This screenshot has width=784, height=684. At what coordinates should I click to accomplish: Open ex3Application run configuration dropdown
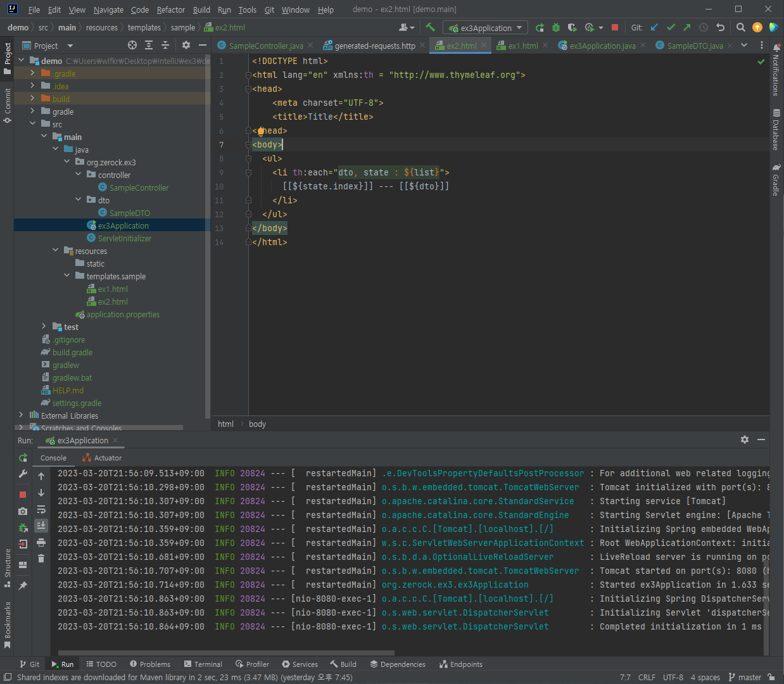(485, 28)
